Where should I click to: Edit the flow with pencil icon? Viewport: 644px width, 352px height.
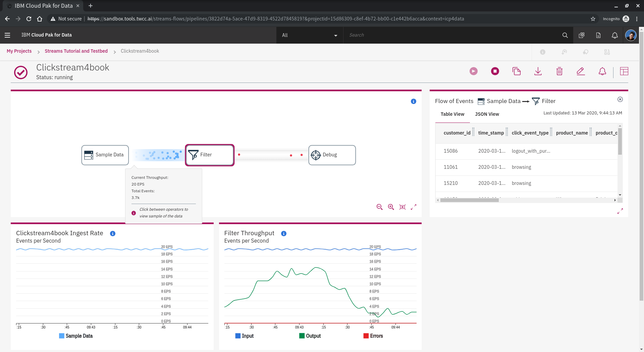tap(581, 71)
